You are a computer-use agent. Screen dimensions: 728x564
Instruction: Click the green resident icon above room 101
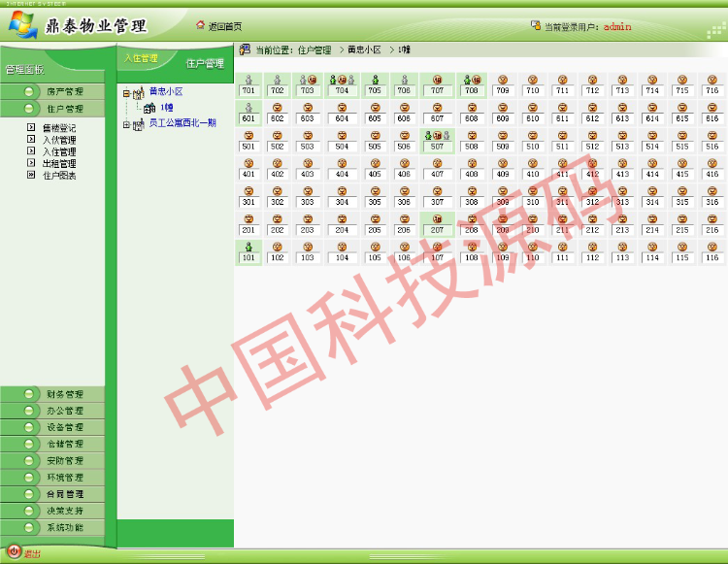(248, 247)
